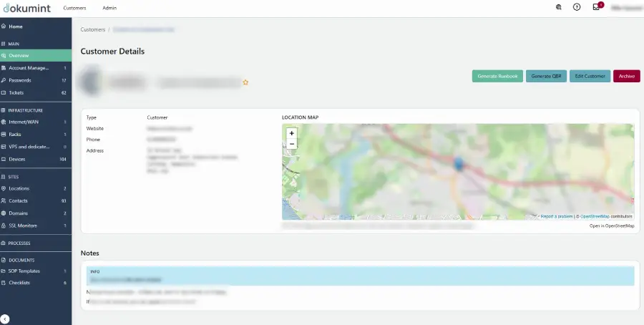Screen dimensions: 644x325
Task: Click the Passwords key icon
Action: coord(4,80)
